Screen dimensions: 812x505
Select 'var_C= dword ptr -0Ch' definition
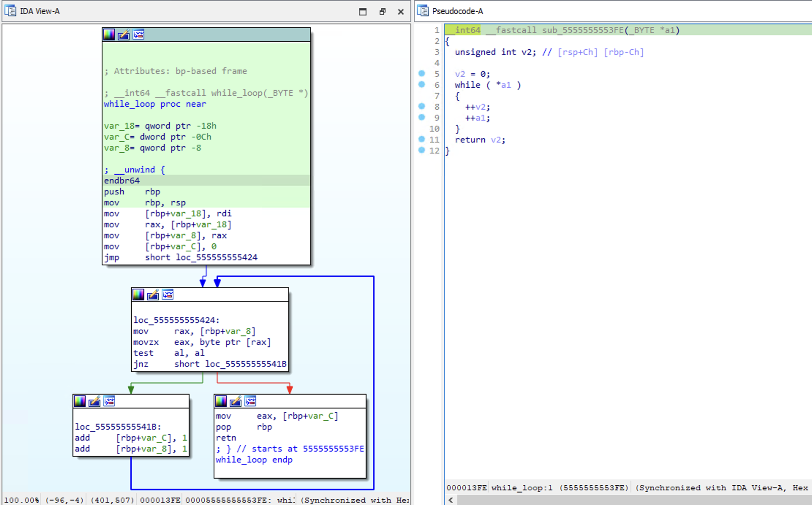[158, 137]
